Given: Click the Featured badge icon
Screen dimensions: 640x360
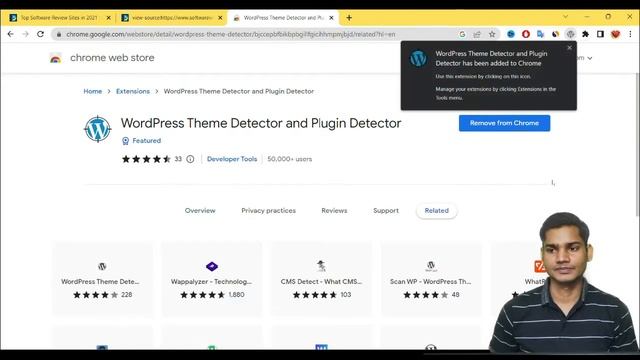Looking at the screenshot, I should pos(125,141).
